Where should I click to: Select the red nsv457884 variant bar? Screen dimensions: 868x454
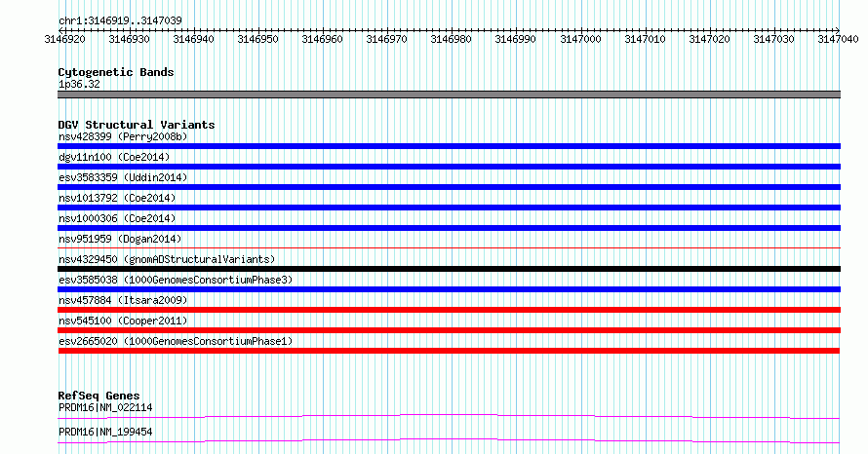point(449,310)
